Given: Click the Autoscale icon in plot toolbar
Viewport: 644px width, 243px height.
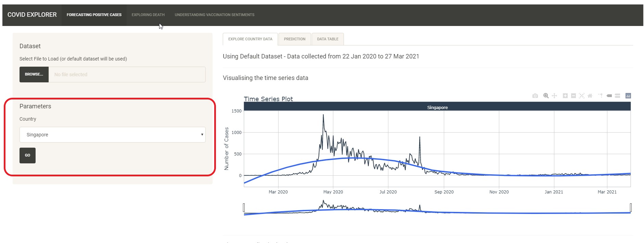Looking at the screenshot, I should tap(582, 96).
